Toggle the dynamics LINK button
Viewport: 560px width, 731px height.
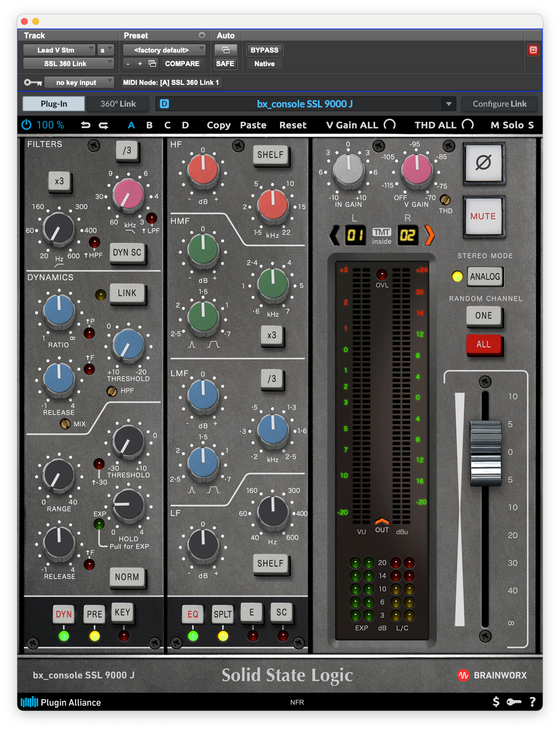[x=127, y=293]
